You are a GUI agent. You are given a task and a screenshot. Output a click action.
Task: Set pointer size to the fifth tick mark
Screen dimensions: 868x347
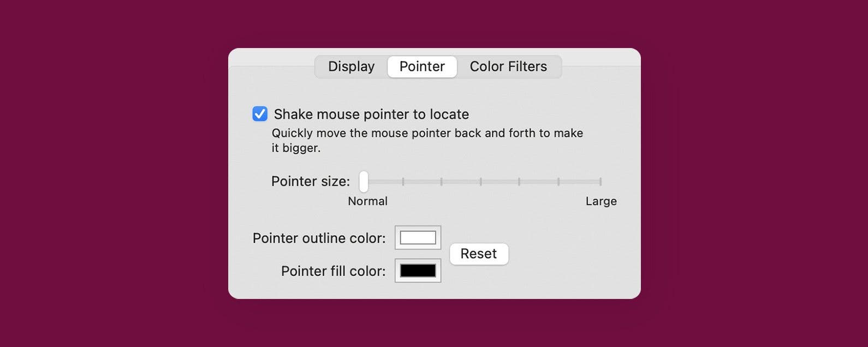519,182
